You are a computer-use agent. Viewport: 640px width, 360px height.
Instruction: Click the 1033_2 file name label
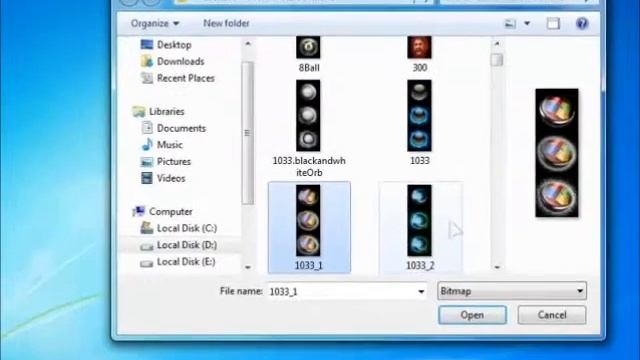[x=420, y=265]
